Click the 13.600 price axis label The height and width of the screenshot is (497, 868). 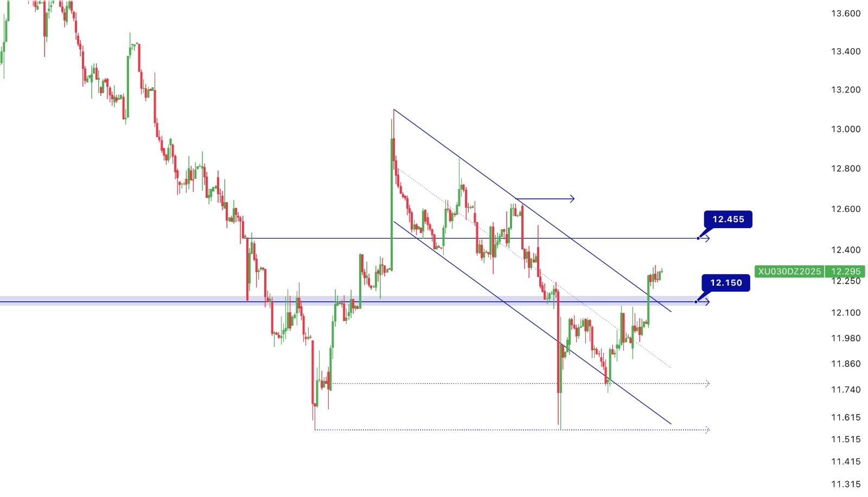point(846,14)
